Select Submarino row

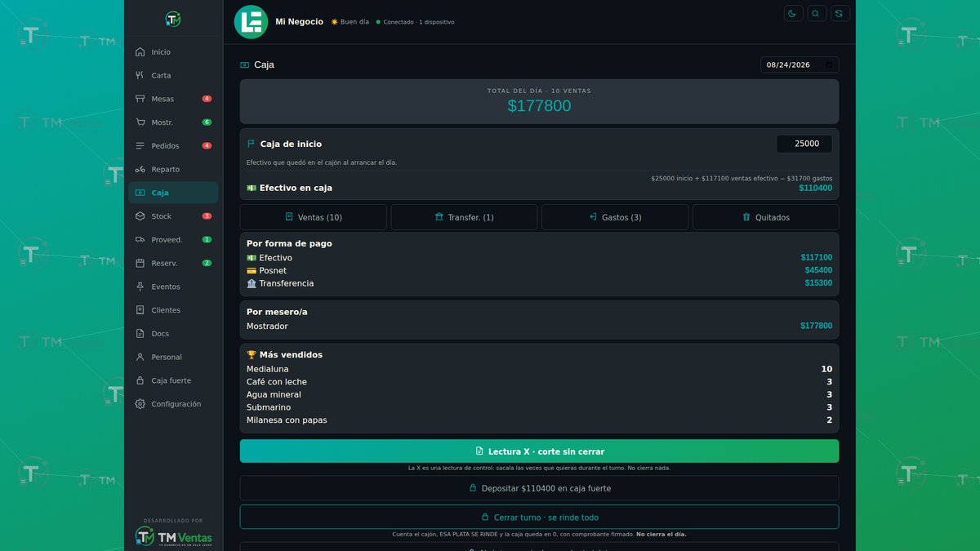pos(539,407)
